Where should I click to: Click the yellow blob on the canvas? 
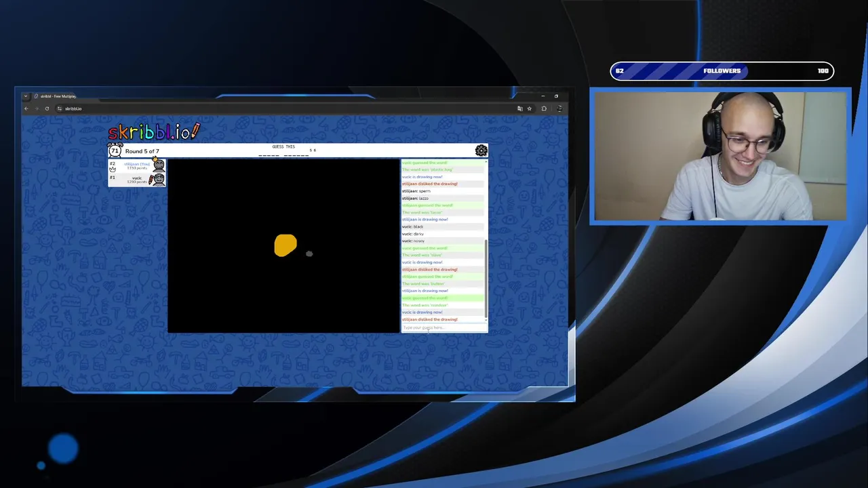285,245
